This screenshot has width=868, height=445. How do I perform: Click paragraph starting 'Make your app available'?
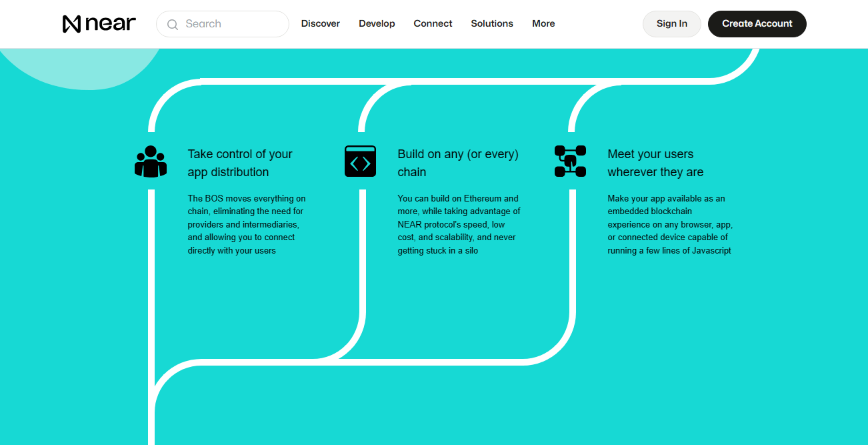tap(670, 225)
